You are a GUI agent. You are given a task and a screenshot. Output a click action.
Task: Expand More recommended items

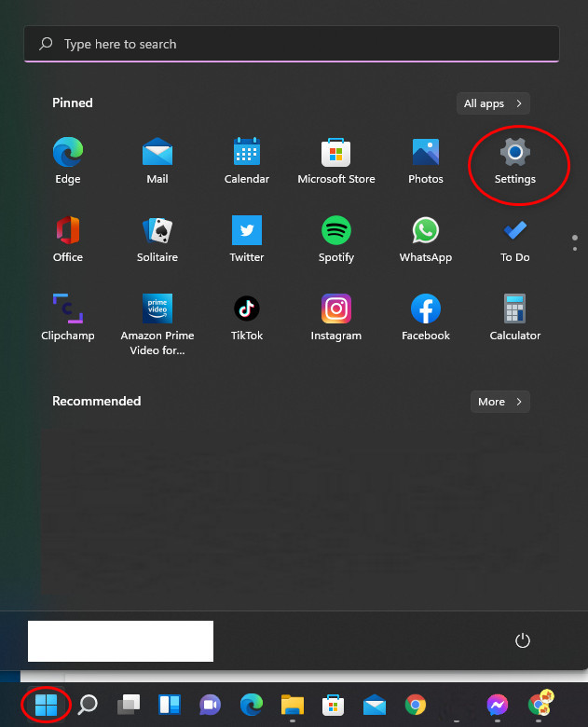pyautogui.click(x=499, y=402)
